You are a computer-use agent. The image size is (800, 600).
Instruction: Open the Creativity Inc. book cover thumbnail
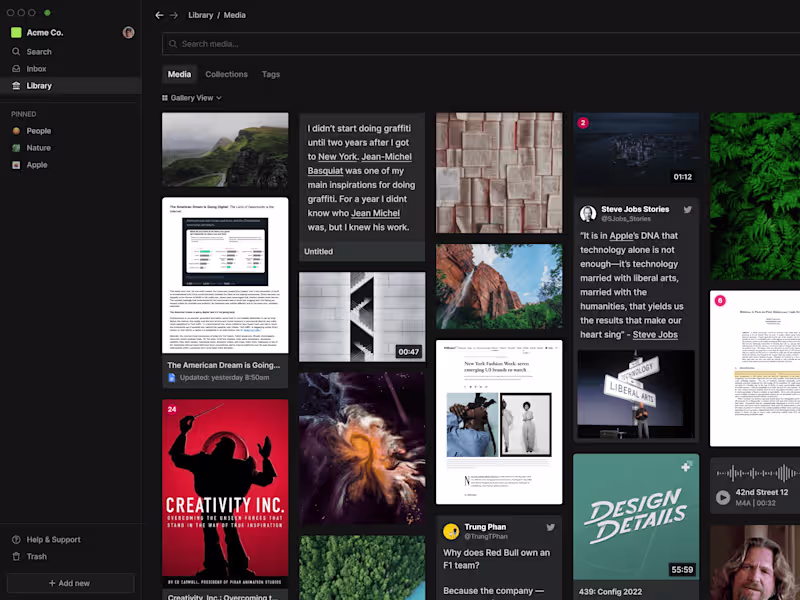(225, 493)
